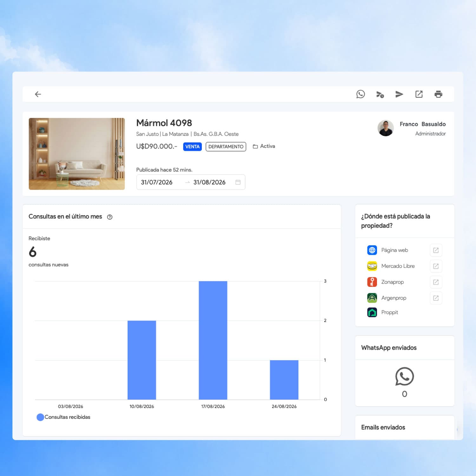The width and height of the screenshot is (476, 476).
Task: Click the Mármol 4098 title
Action: pyautogui.click(x=164, y=123)
